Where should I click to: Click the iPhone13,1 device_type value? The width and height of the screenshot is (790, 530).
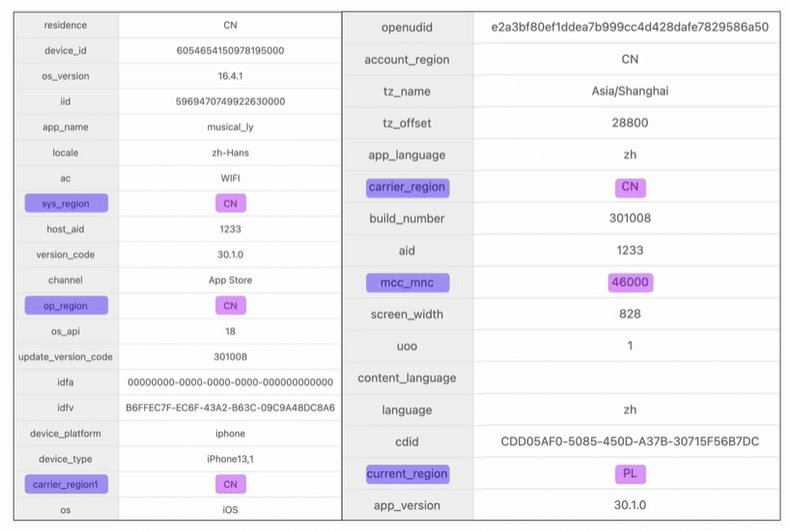click(x=230, y=459)
